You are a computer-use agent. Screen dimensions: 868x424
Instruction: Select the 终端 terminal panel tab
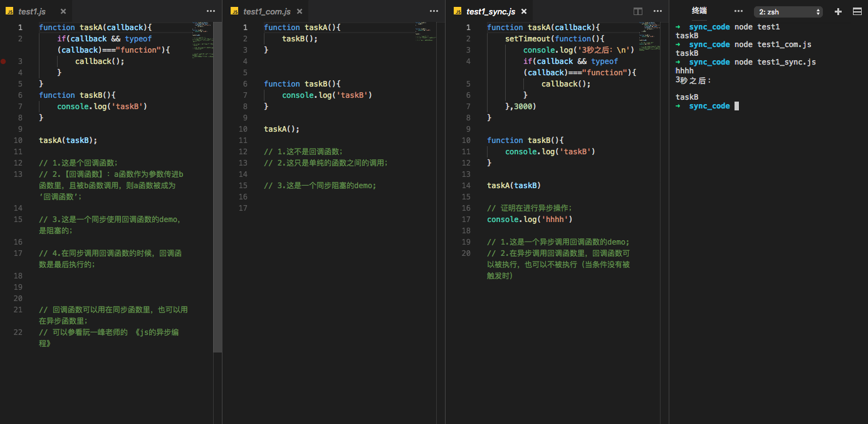pyautogui.click(x=699, y=11)
